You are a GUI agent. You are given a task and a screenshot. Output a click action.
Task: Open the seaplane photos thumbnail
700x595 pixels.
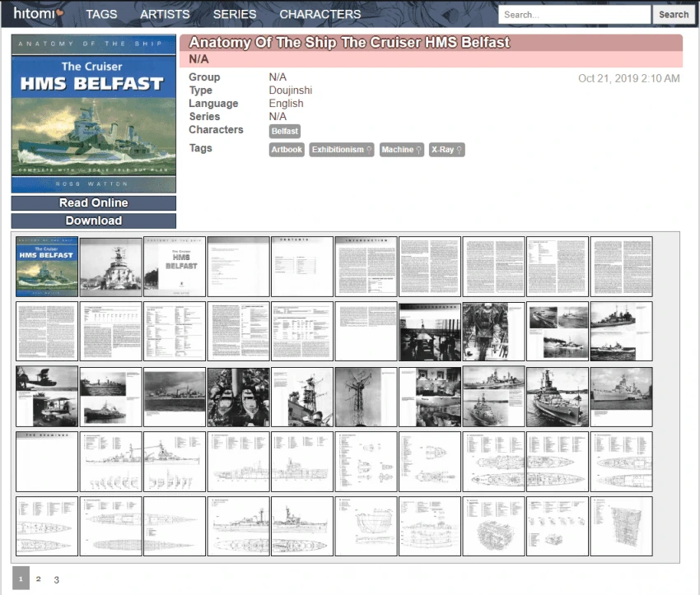(47, 397)
